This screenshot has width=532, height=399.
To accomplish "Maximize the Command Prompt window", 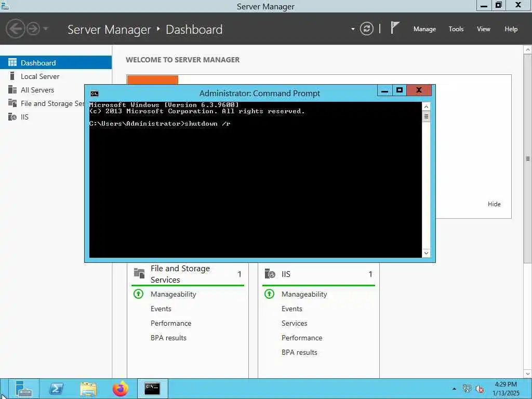I will click(x=400, y=90).
